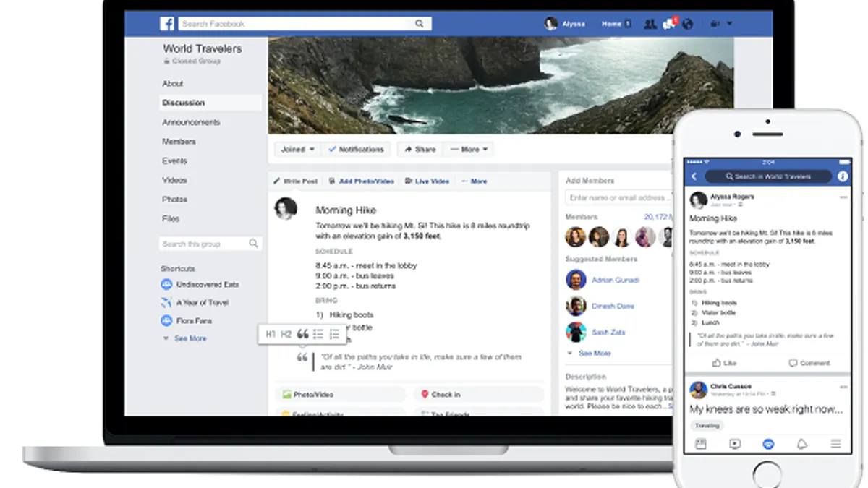Click the Home link in the top bar
The image size is (868, 488).
tap(611, 24)
